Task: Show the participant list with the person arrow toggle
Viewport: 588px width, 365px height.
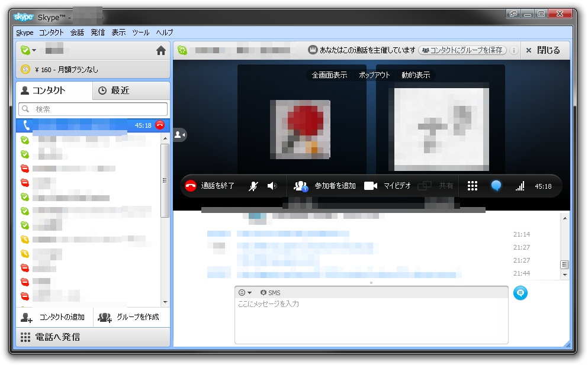Action: (x=179, y=134)
